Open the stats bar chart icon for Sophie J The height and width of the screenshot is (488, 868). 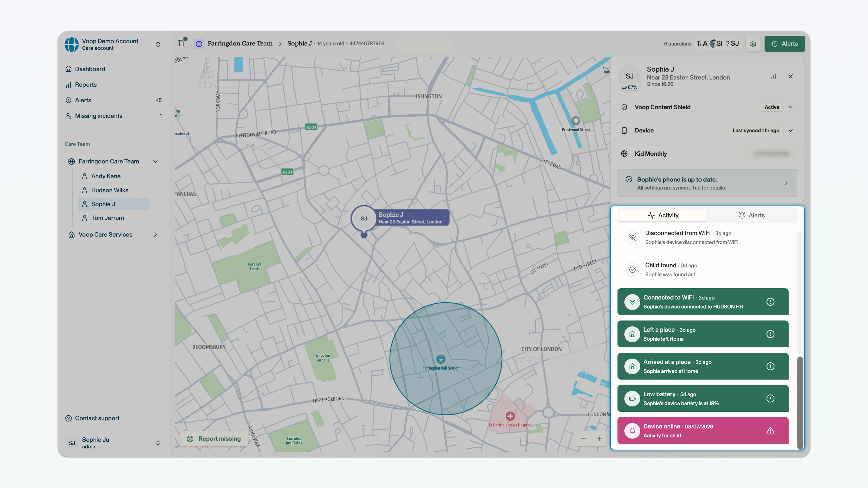click(773, 76)
